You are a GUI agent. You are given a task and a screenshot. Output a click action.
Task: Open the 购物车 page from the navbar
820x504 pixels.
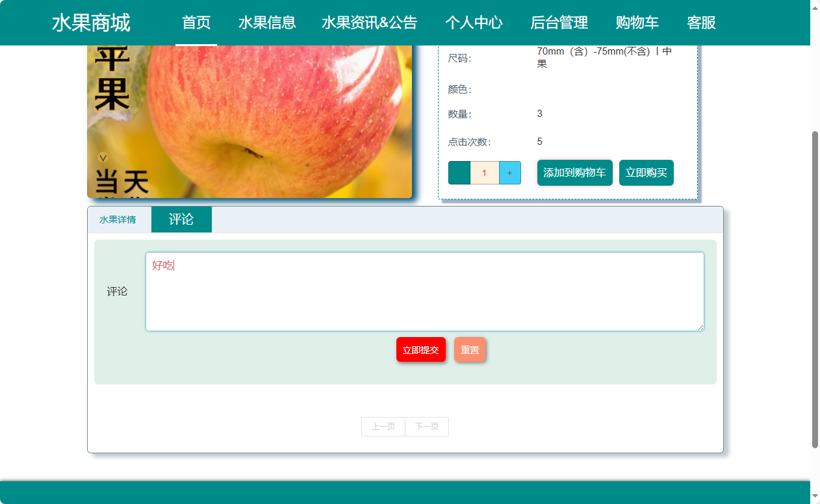click(x=637, y=23)
